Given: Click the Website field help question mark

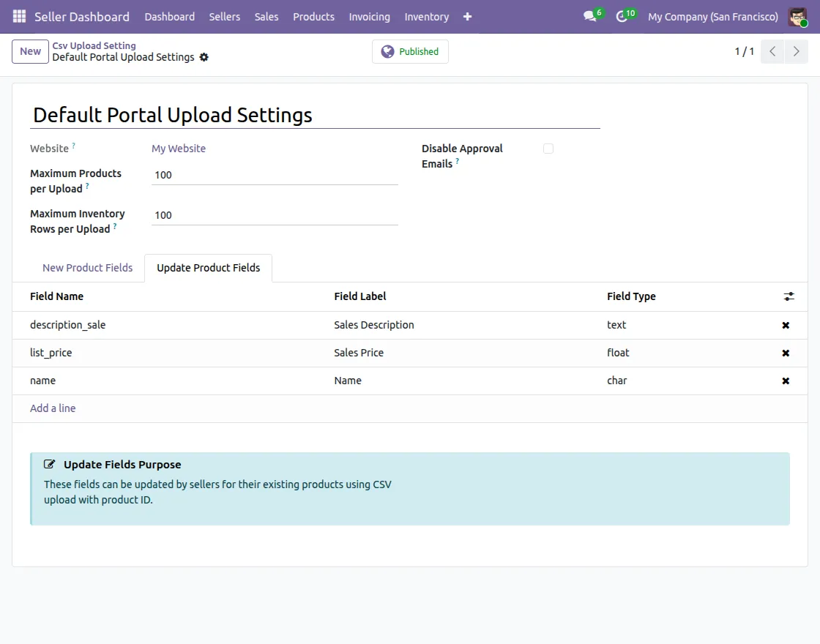Looking at the screenshot, I should [73, 146].
